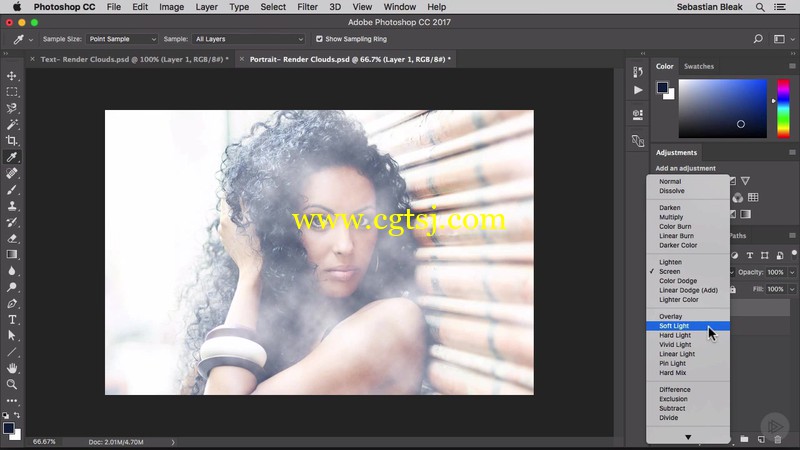800x450 pixels.
Task: Close the Portrait- Render Clouds.psd tab
Action: coord(242,59)
